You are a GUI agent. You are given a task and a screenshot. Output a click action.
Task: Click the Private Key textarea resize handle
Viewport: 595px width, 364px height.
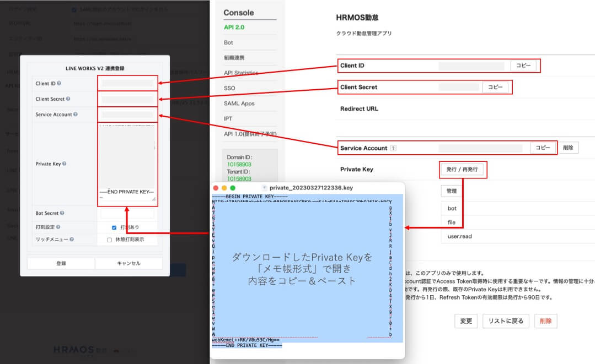point(154,199)
